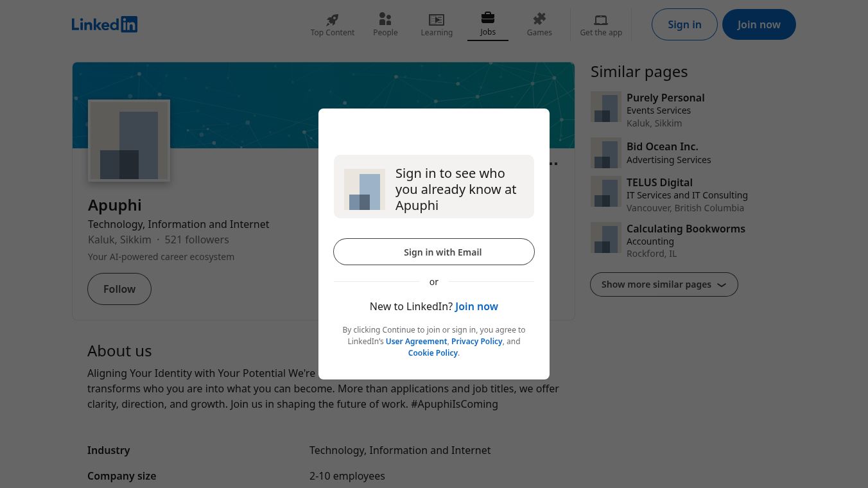Go to Games label

(x=539, y=33)
